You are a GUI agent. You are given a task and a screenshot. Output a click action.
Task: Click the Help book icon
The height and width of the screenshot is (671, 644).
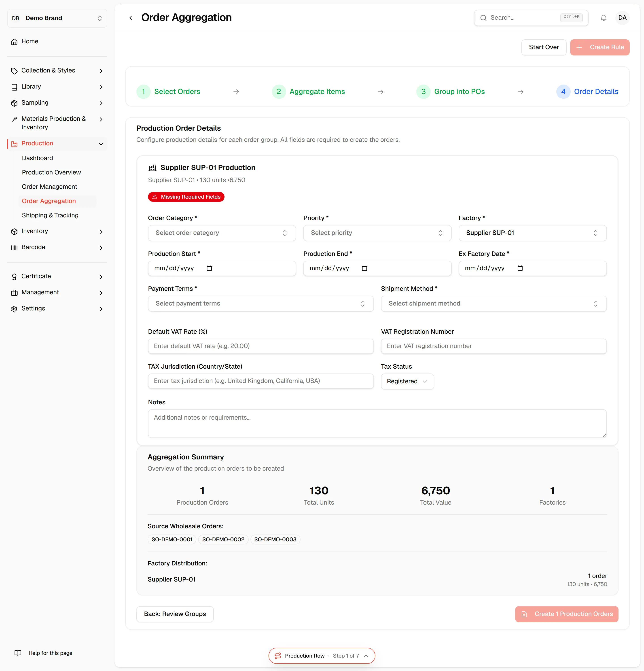[x=18, y=653]
